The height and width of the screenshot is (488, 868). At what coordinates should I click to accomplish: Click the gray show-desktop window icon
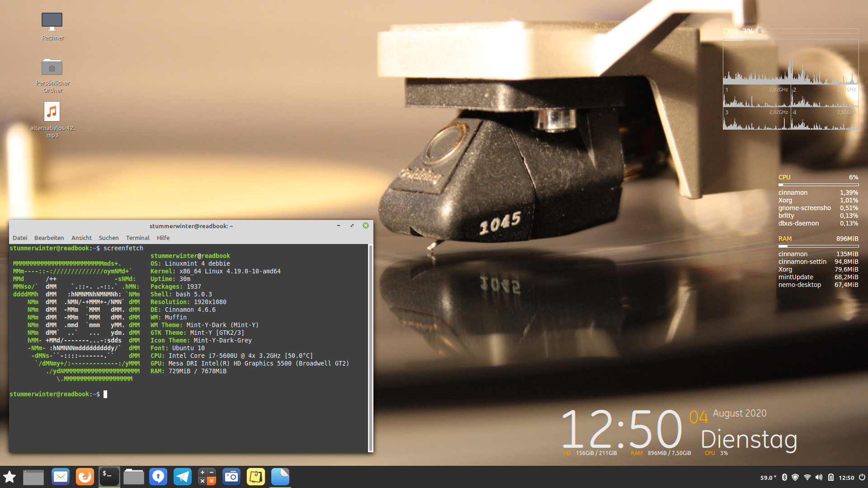pos(33,477)
